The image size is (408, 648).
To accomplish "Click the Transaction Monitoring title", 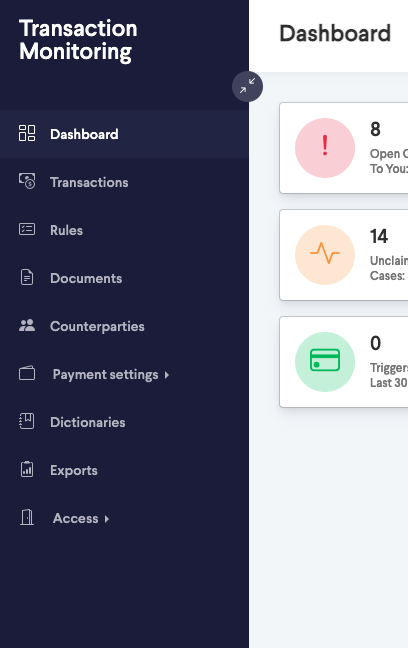I will [78, 40].
